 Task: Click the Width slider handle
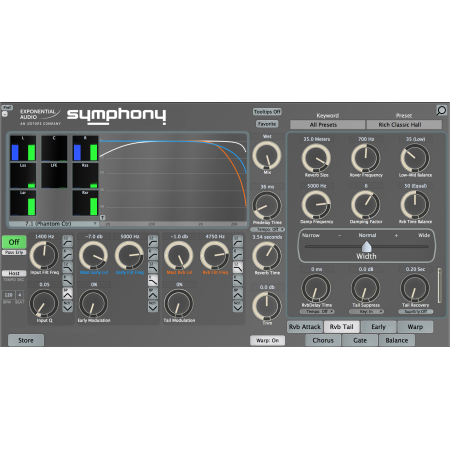click(366, 246)
